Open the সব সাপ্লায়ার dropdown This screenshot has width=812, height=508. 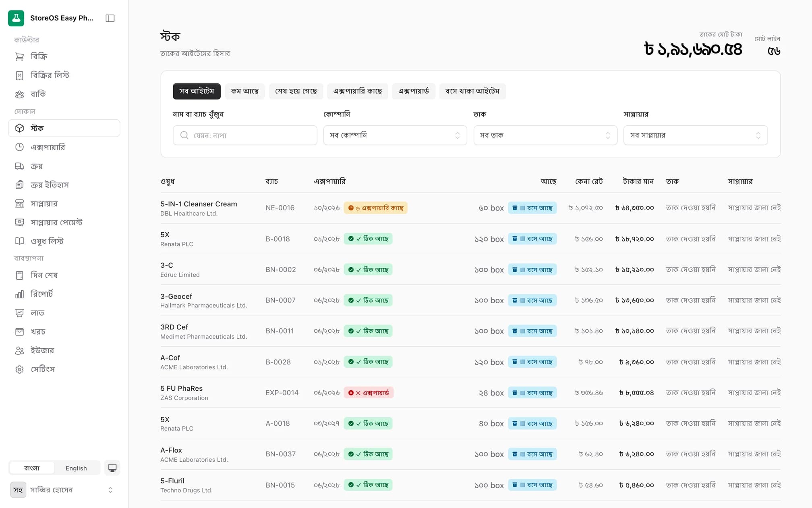[x=696, y=135]
